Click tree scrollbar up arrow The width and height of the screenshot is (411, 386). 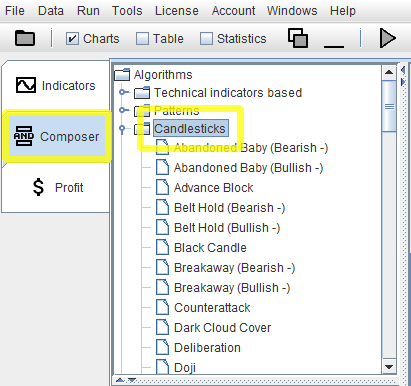click(389, 72)
